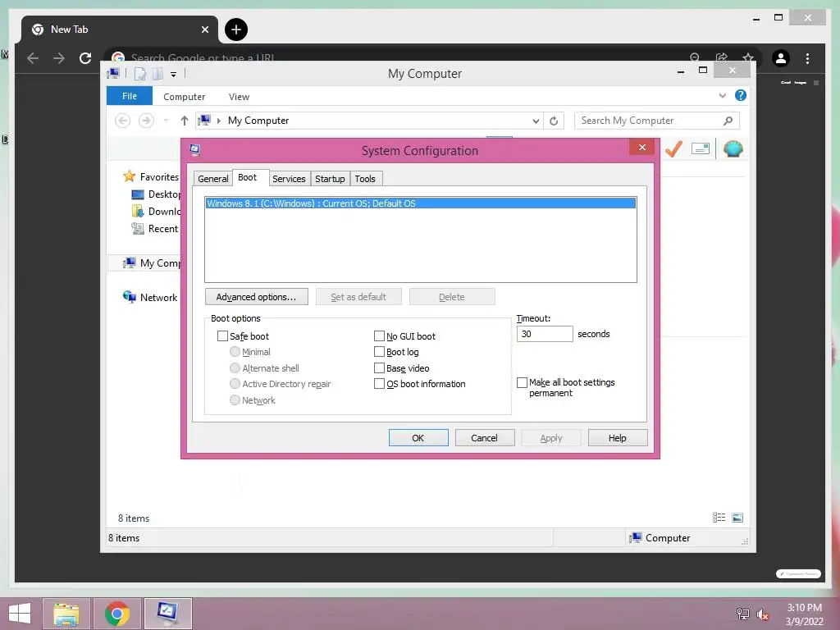Click the Help button
The width and height of the screenshot is (840, 630).
618,438
